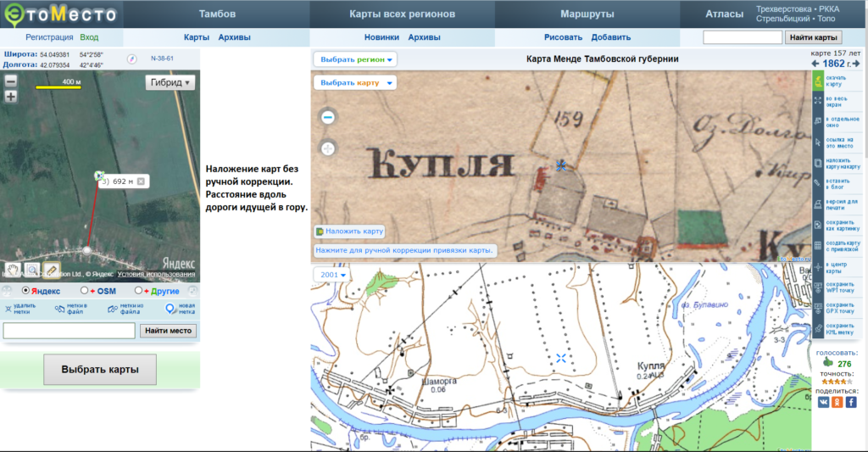Screen dimensions: 868x452
Task: Select the OSM map source radio
Action: point(83,291)
